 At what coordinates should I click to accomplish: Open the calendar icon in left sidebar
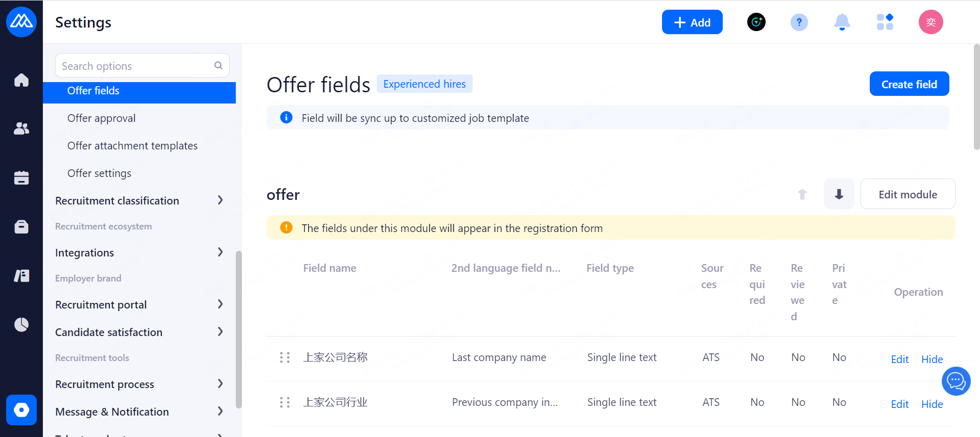coord(21,177)
